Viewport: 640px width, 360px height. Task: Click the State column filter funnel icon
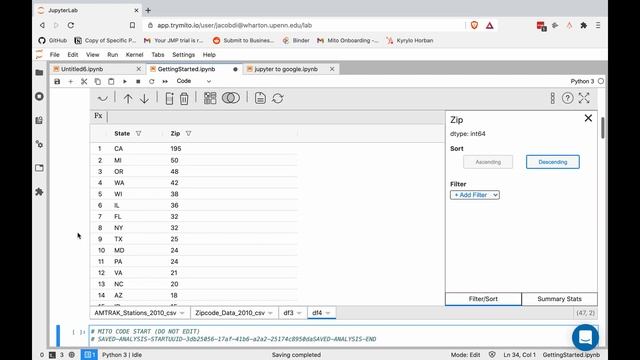(x=138, y=133)
